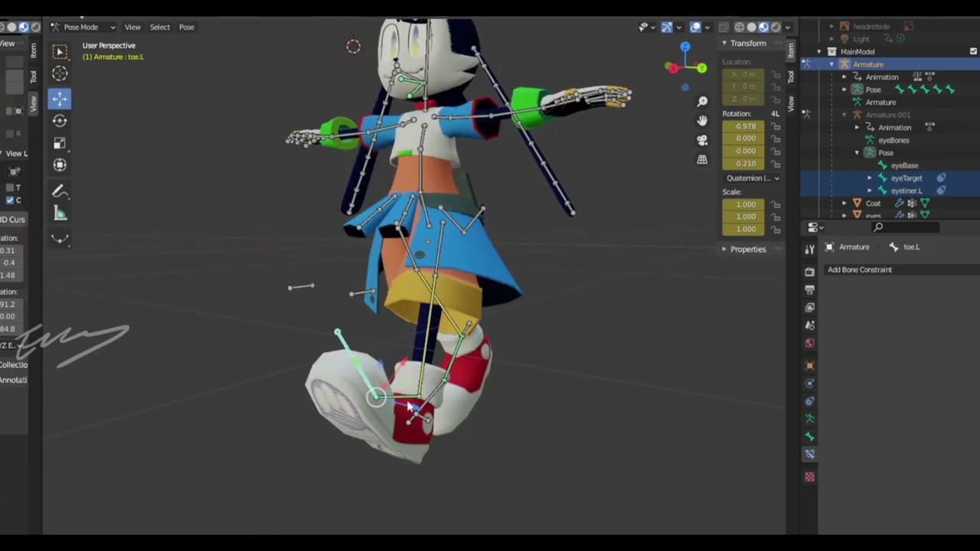Open the Output properties tab
980x551 pixels.
809,289
